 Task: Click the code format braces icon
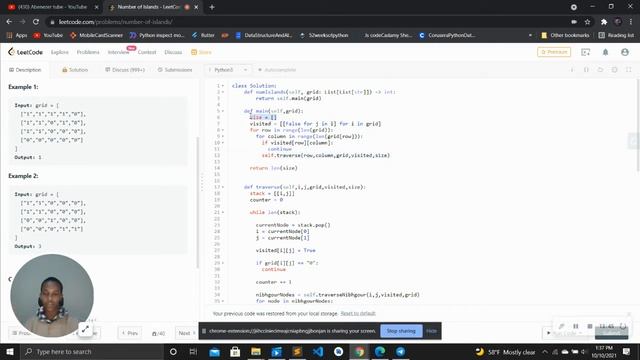[x=586, y=70]
